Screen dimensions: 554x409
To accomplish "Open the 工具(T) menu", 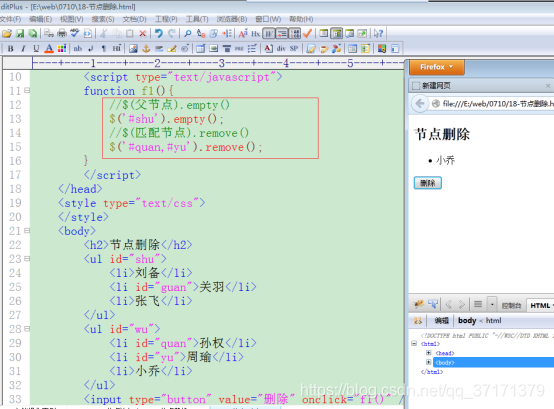I will (x=197, y=19).
